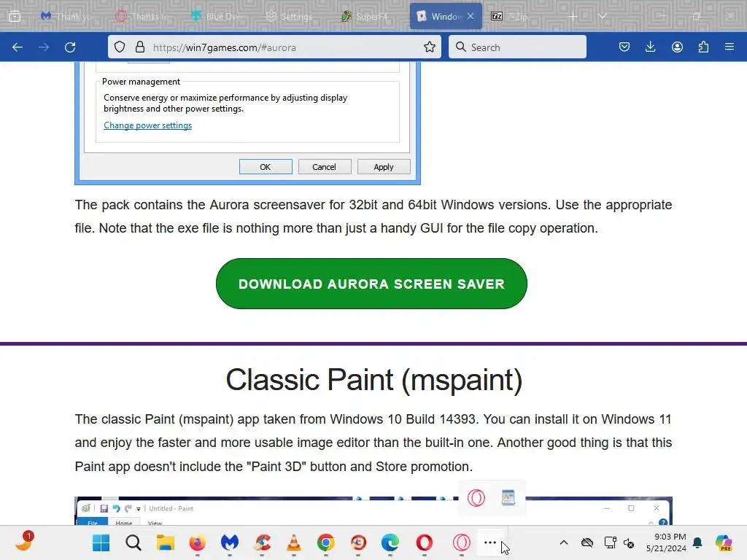Open the Firefox account menu
This screenshot has width=747, height=560.
tap(677, 47)
